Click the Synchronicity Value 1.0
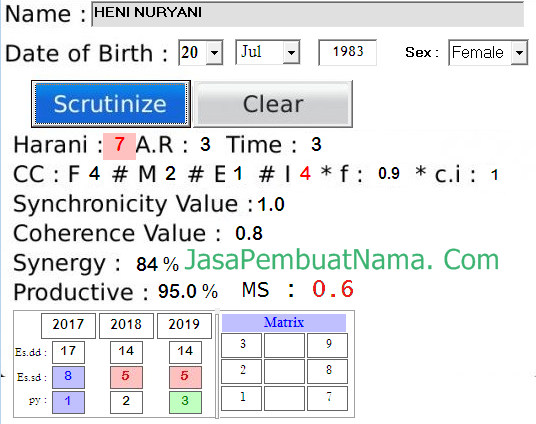 tap(271, 205)
